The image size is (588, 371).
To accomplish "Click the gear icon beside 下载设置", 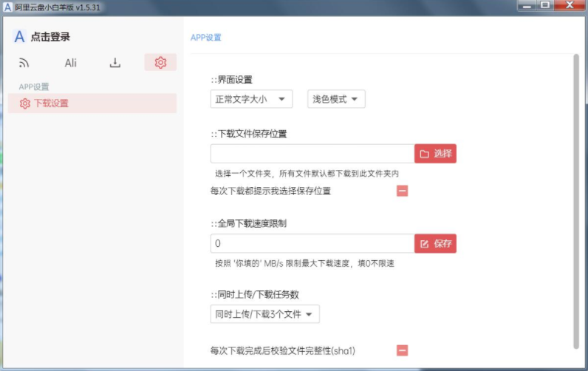I will pos(25,103).
